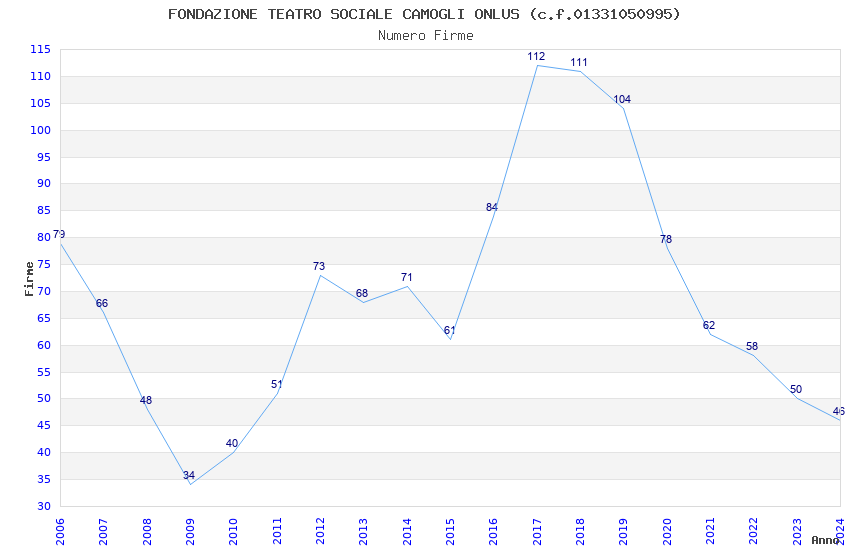Click the y-axis value 55
Viewport: 850px width, 550px height.
(x=44, y=372)
